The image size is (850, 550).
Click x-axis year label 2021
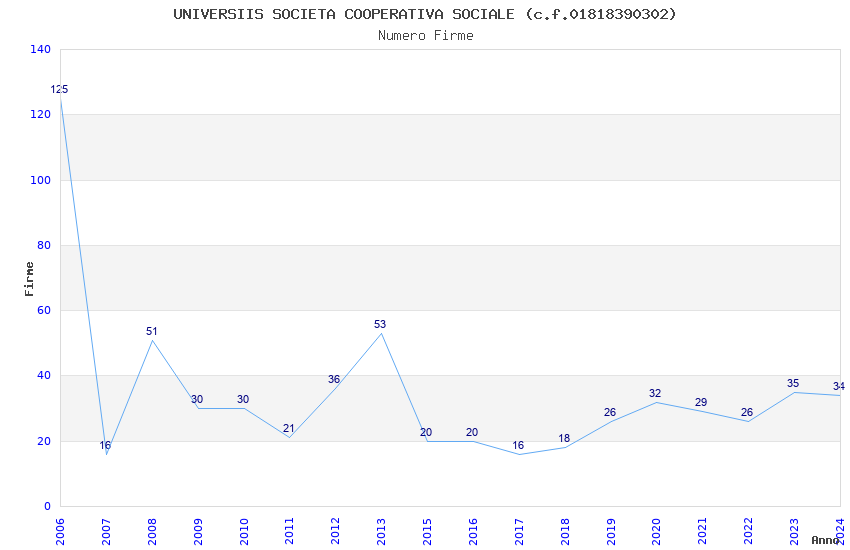point(703,531)
